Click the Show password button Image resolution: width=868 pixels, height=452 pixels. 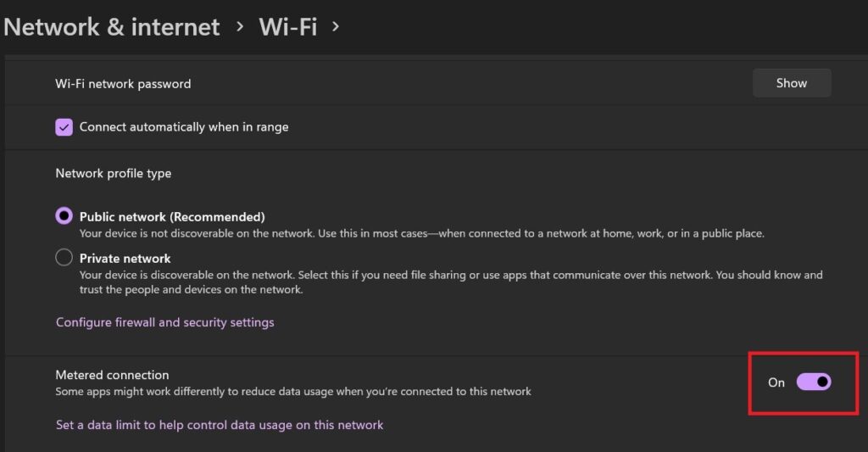click(792, 83)
